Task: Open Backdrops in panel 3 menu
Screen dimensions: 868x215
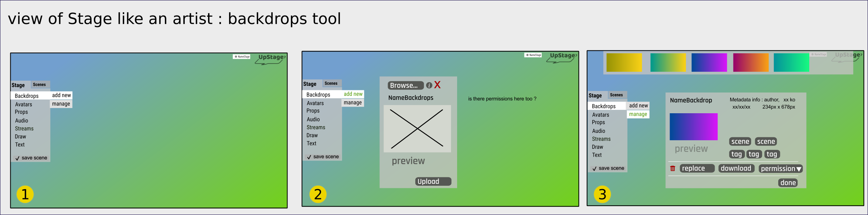Action: pyautogui.click(x=607, y=106)
